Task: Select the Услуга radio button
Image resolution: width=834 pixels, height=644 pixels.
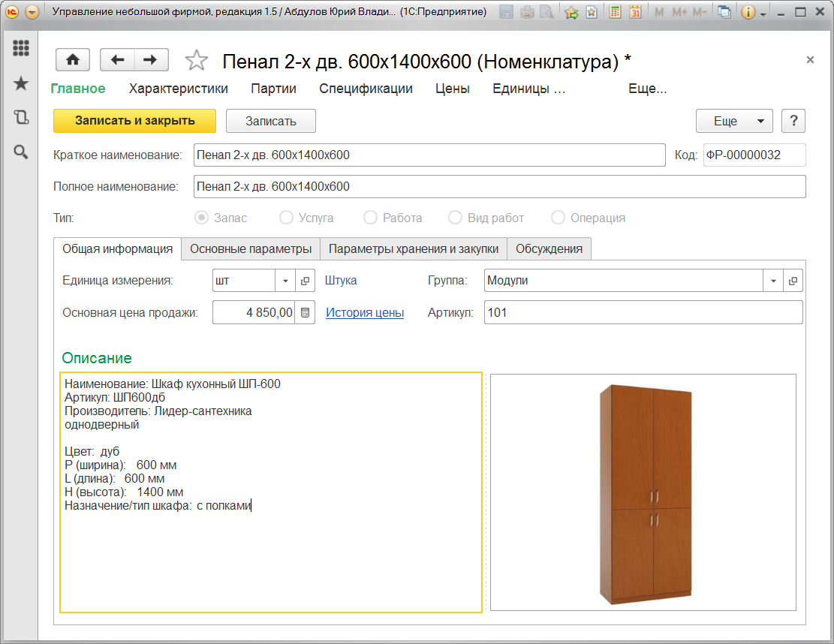Action: click(x=286, y=218)
